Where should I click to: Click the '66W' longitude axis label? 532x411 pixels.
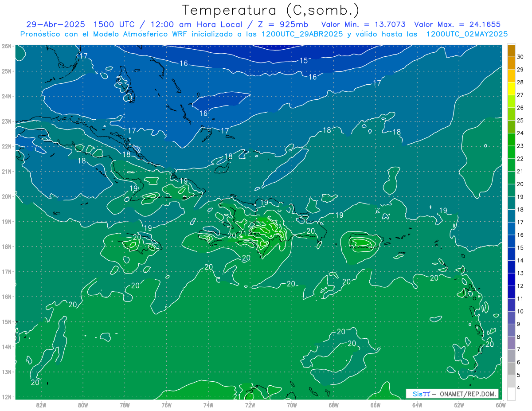click(376, 405)
